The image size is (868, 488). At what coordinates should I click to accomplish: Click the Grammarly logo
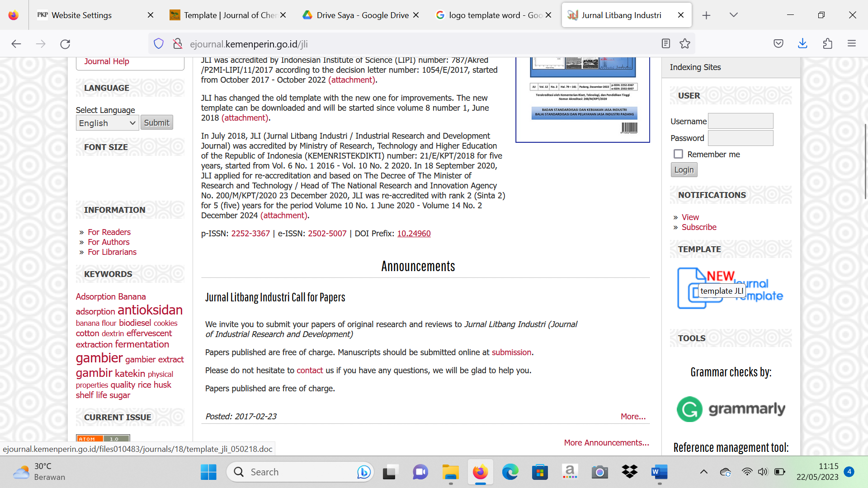coord(731,409)
